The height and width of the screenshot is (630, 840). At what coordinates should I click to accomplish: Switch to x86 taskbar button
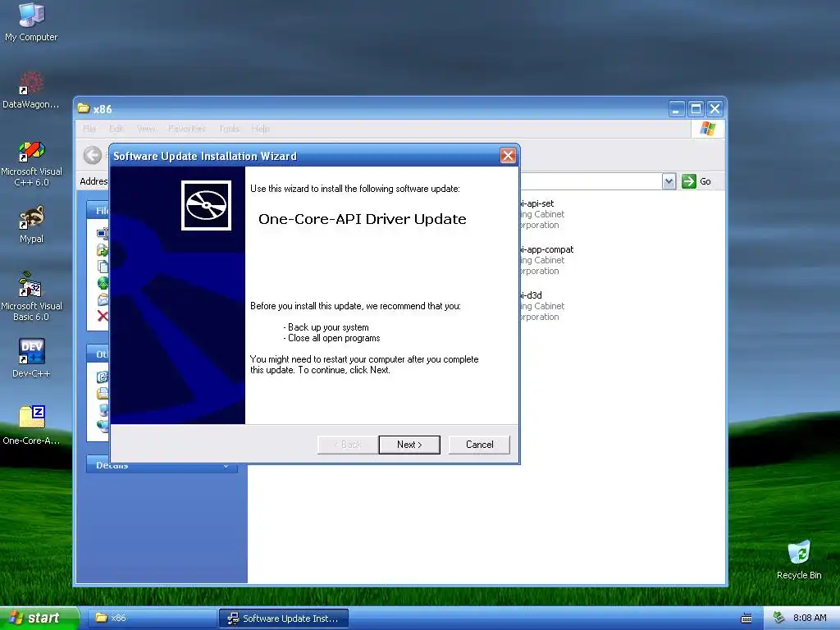coord(152,619)
